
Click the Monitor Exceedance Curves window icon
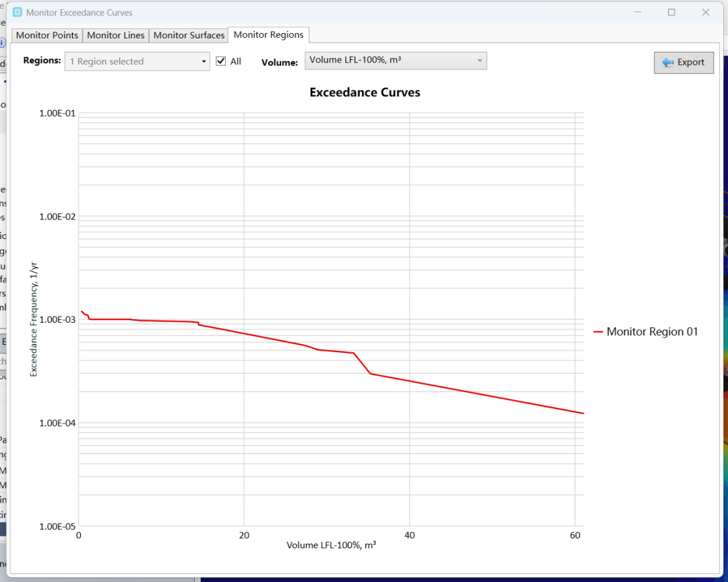pyautogui.click(x=17, y=13)
